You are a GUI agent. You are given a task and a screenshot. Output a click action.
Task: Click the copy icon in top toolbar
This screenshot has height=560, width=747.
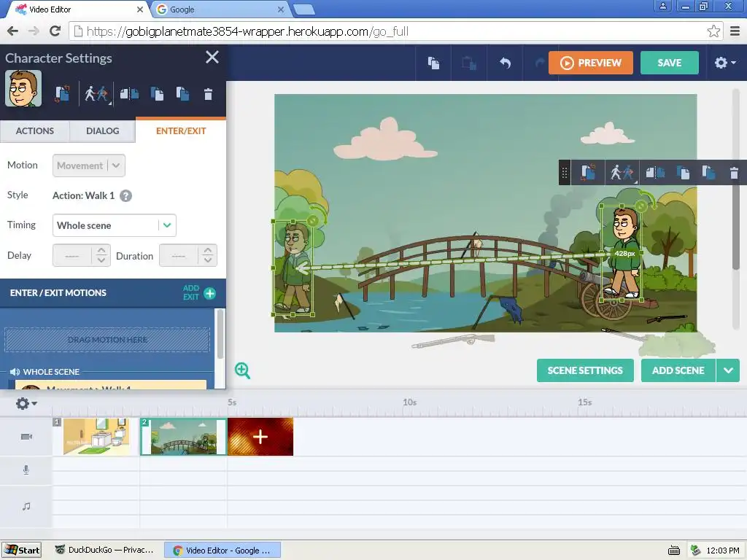click(433, 63)
